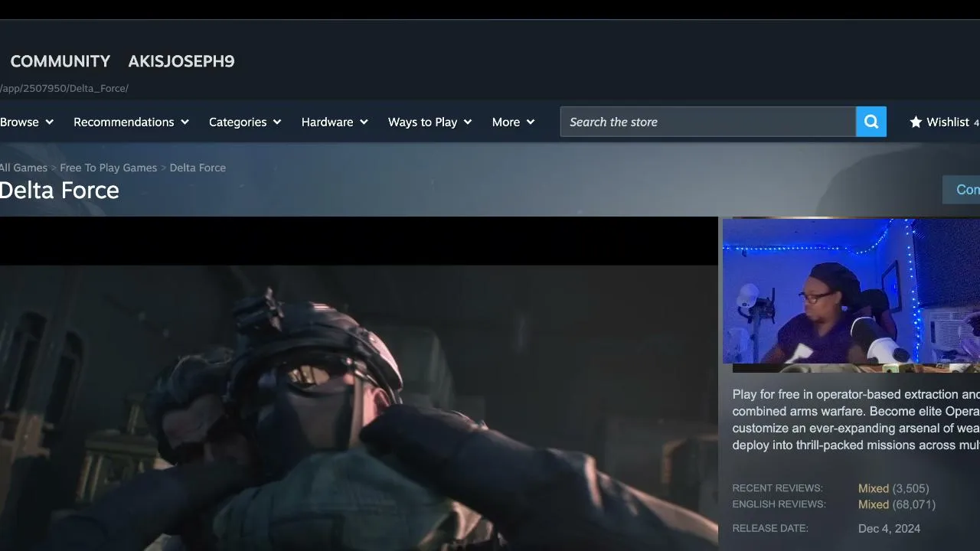
Task: Open the COMMUNITY menu
Action: click(x=60, y=61)
